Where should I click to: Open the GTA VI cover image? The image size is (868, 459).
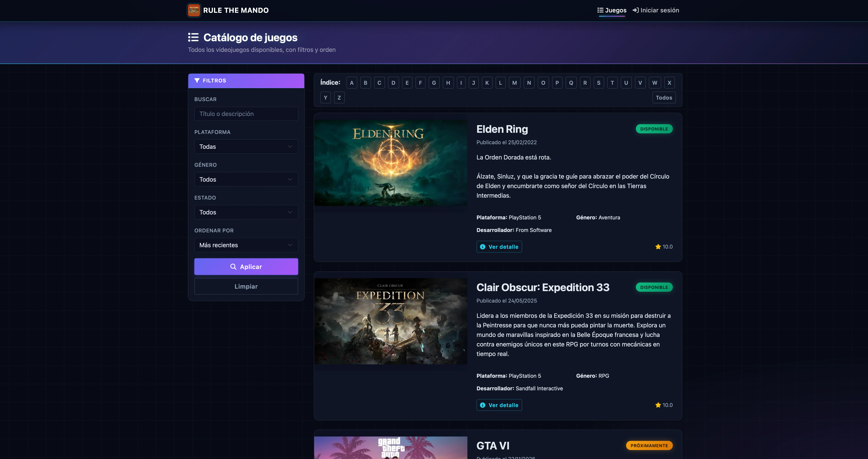click(x=391, y=448)
